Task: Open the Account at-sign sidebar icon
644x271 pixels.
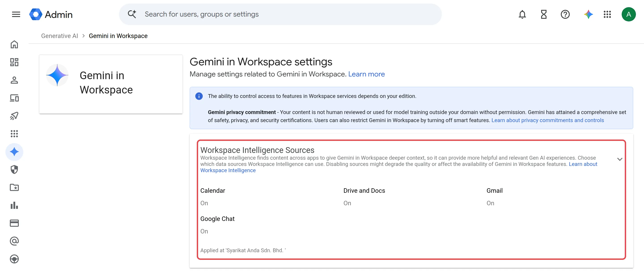Action: pos(14,241)
